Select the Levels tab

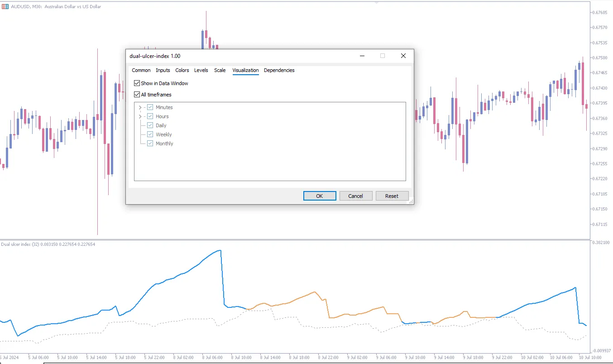tap(201, 70)
